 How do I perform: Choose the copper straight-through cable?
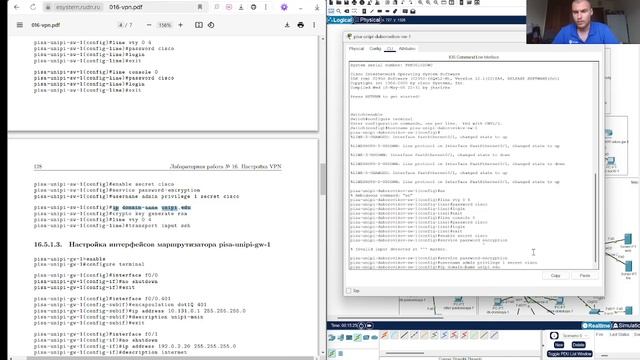click(x=404, y=336)
